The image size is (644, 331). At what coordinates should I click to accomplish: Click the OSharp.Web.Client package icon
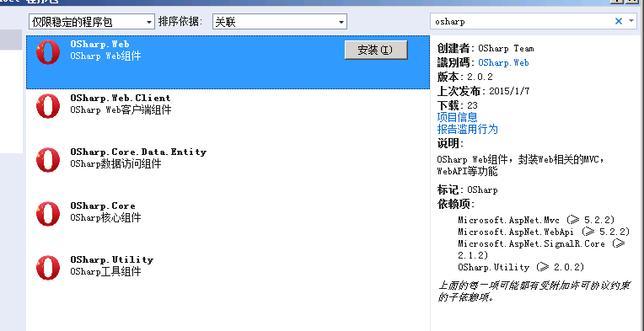[48, 106]
